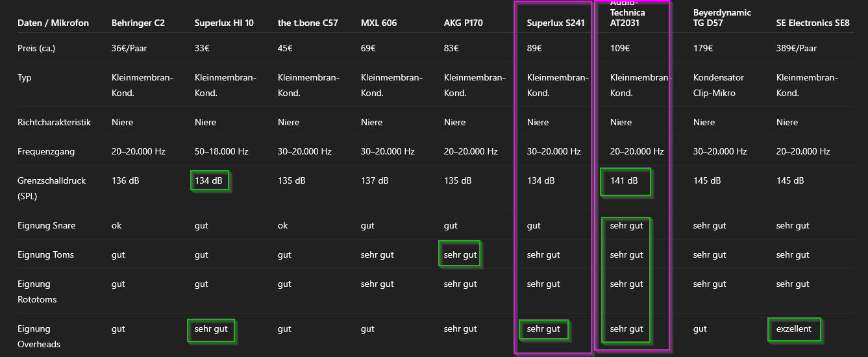Select the '179€' price cell
Viewport: 868px width, 357px height.
click(x=703, y=48)
